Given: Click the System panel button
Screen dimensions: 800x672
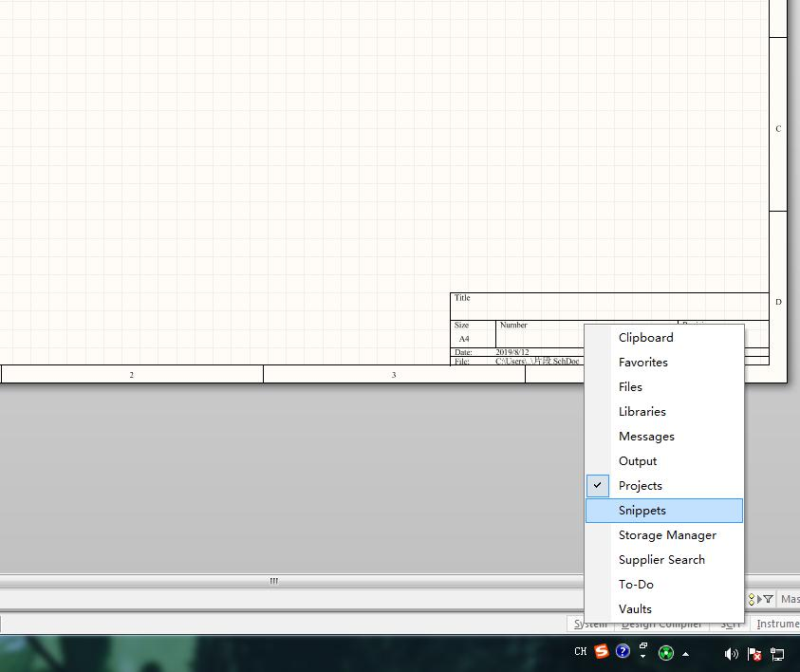Looking at the screenshot, I should (589, 624).
